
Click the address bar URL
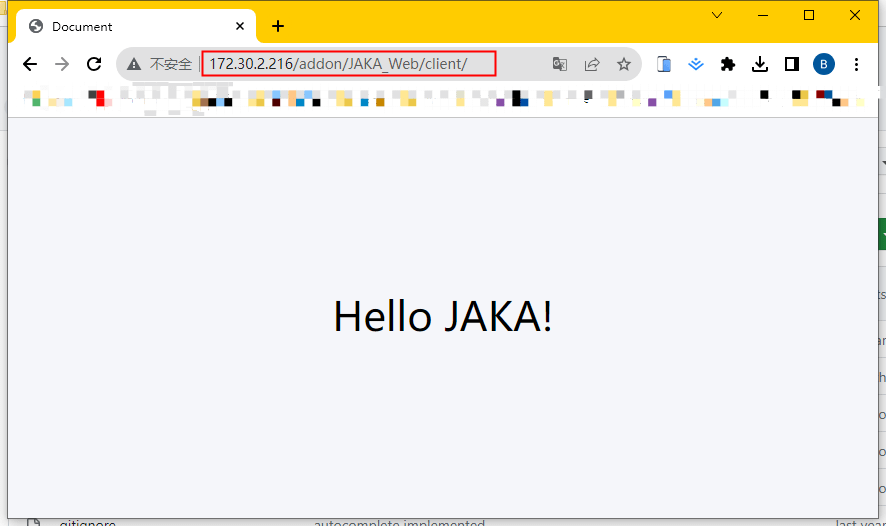point(350,64)
